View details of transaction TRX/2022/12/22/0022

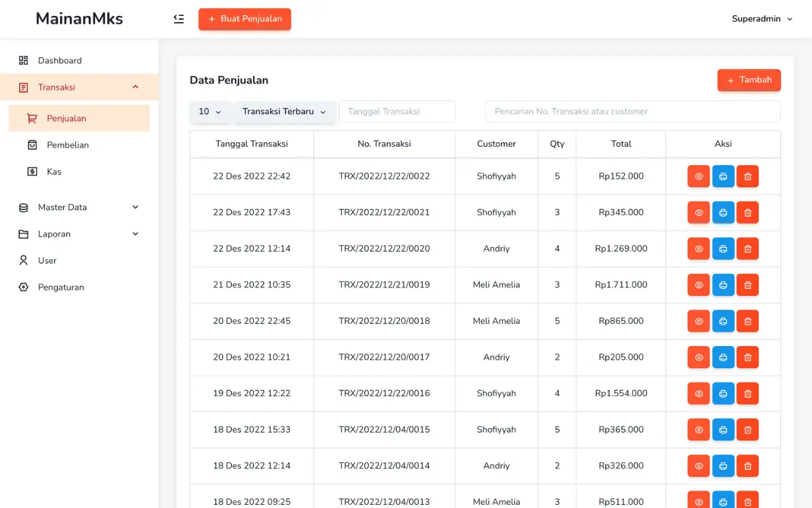[x=698, y=177]
